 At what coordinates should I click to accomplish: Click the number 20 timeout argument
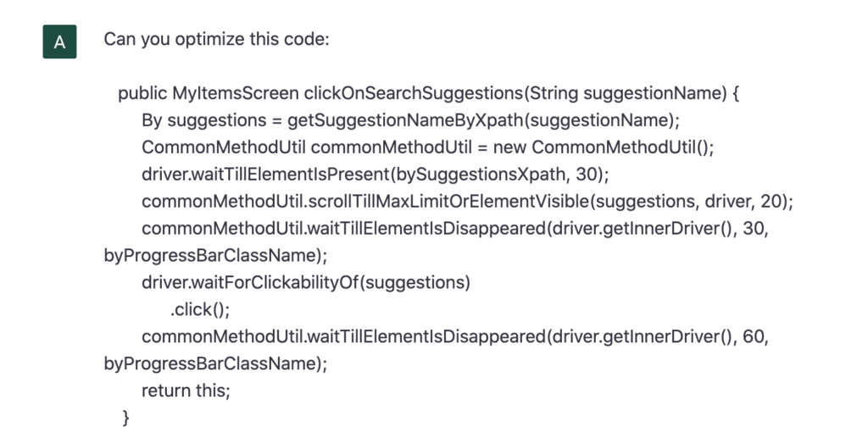pyautogui.click(x=774, y=202)
